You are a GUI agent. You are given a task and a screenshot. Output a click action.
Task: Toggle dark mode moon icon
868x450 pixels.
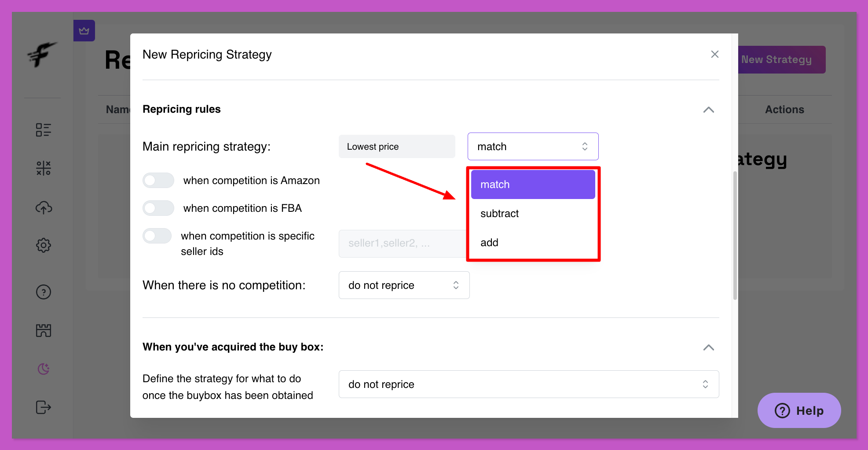44,369
